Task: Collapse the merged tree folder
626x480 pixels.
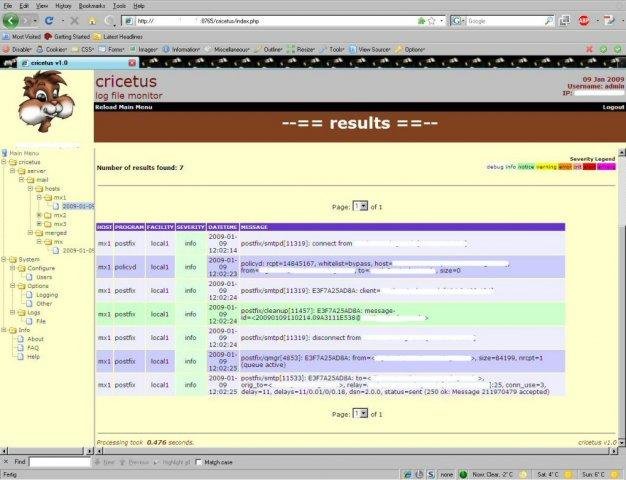Action: 30,233
